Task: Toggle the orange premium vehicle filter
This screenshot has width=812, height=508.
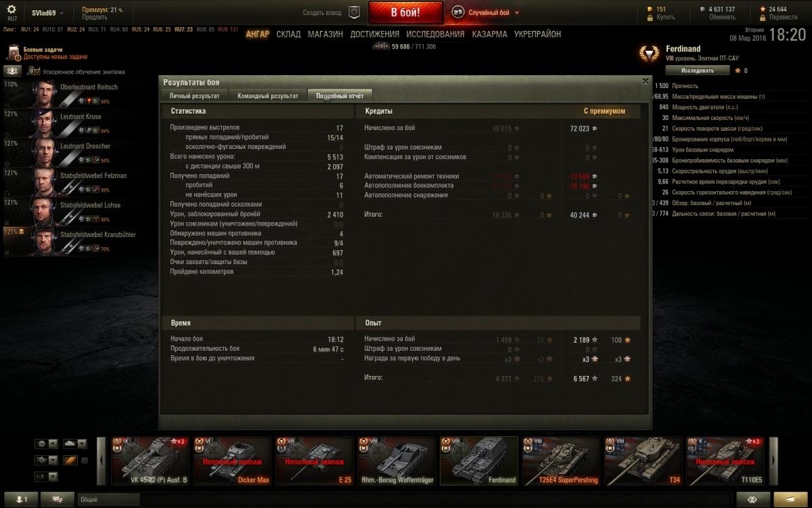Action: click(70, 461)
